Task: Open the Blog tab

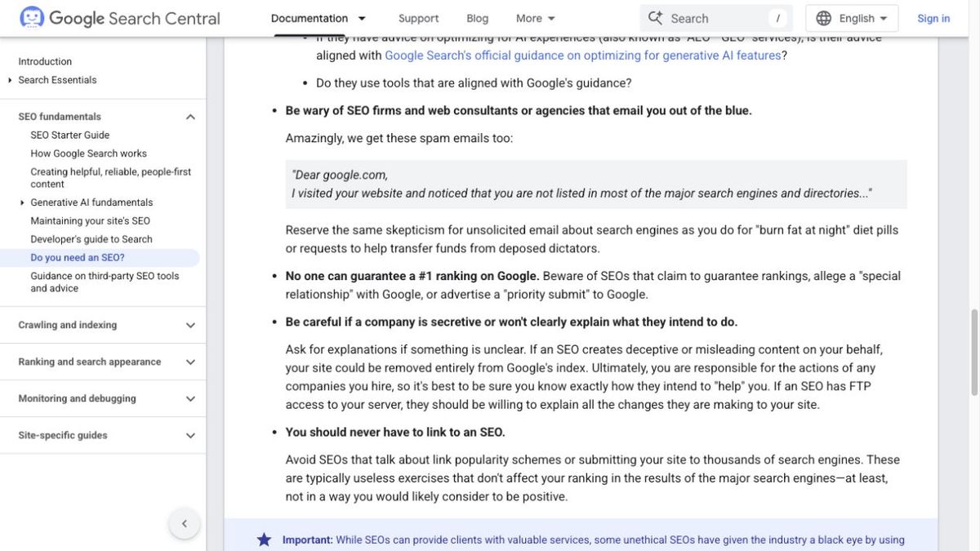Action: pos(478,18)
